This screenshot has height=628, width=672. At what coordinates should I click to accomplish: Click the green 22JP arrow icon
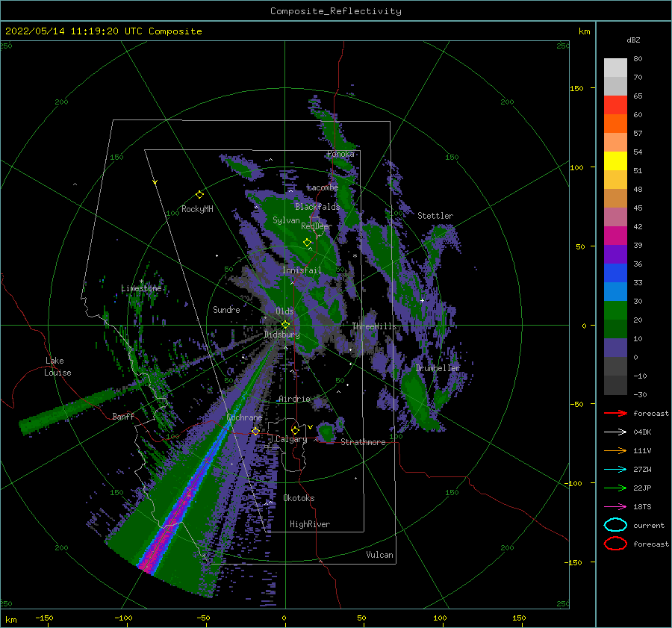pyautogui.click(x=615, y=488)
